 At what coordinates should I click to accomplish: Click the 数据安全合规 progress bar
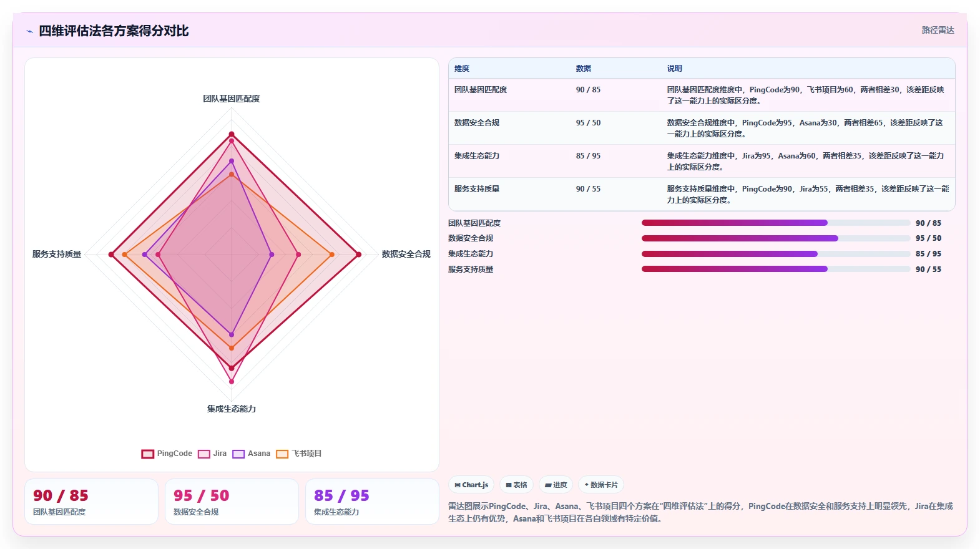(x=776, y=238)
